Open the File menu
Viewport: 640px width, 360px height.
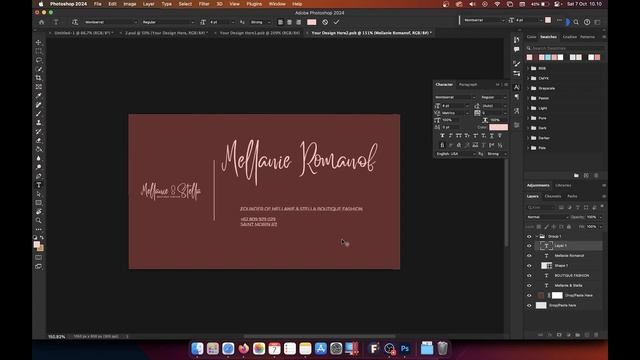coord(98,4)
